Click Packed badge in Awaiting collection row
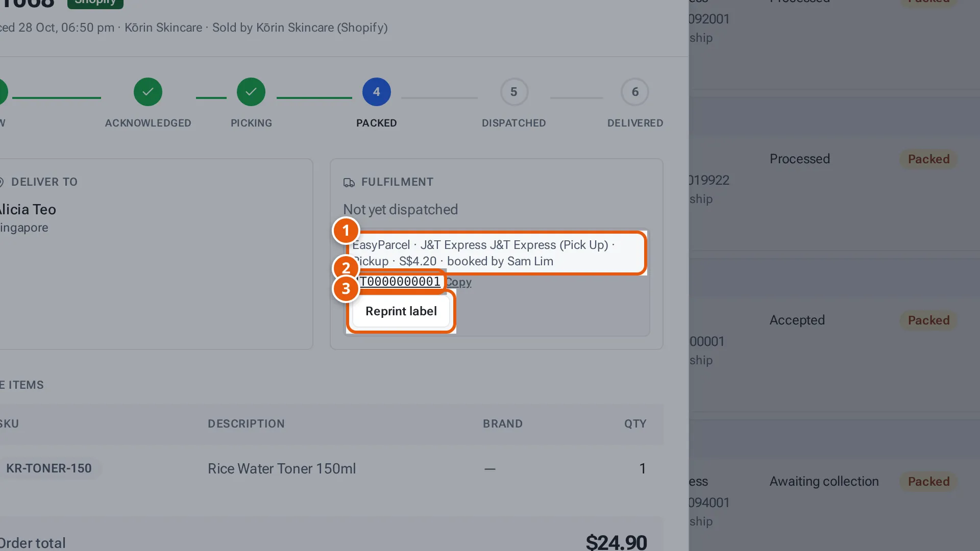This screenshot has height=551, width=980. pyautogui.click(x=928, y=482)
